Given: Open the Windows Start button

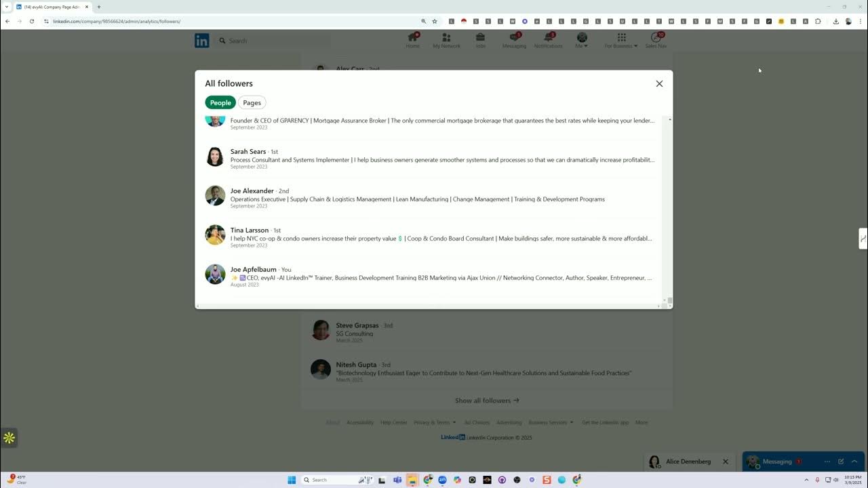Looking at the screenshot, I should [x=292, y=480].
